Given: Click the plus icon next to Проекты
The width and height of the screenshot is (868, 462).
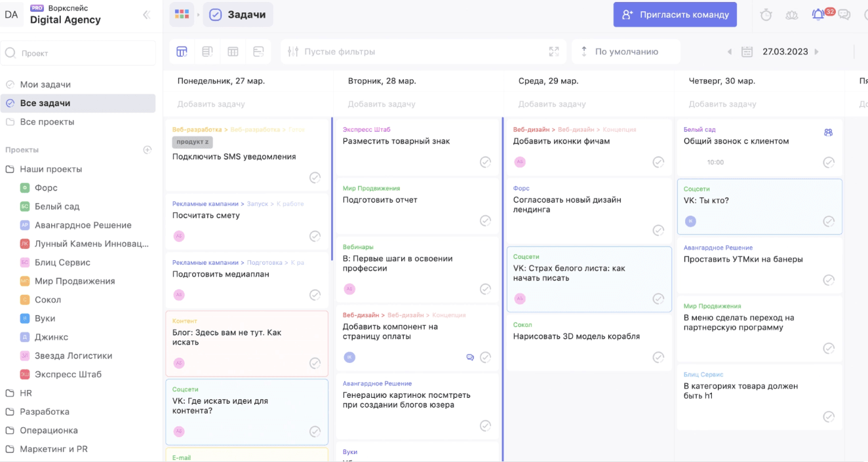Looking at the screenshot, I should pos(148,150).
